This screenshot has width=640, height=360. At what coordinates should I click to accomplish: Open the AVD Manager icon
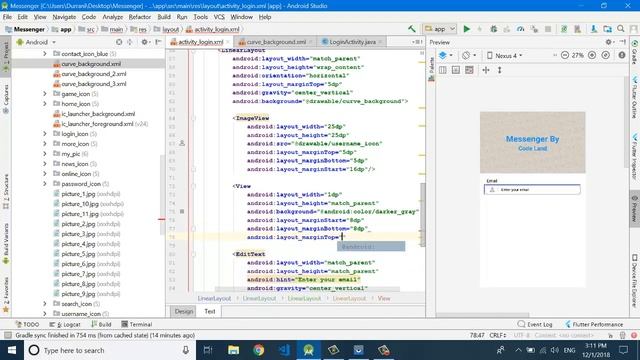point(577,29)
